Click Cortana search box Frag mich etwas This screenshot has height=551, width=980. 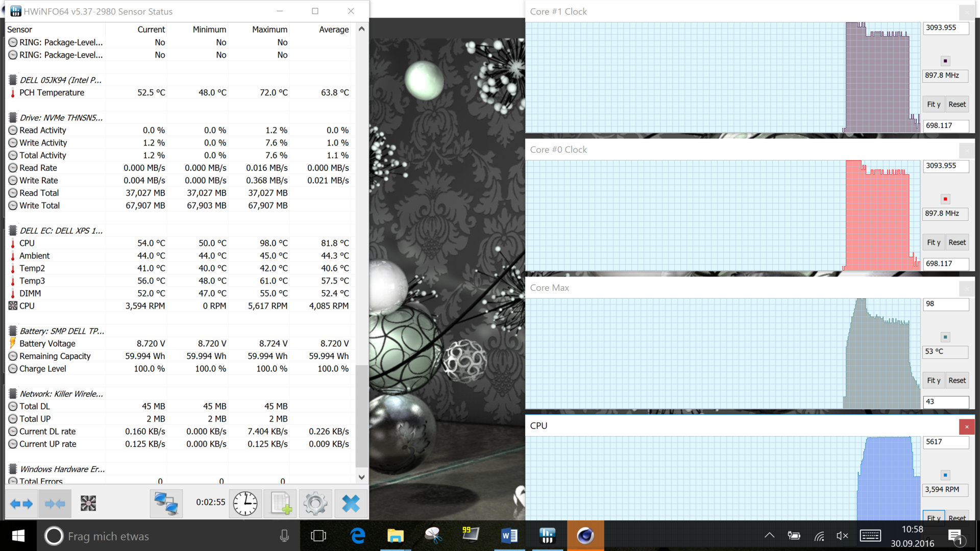[168, 536]
